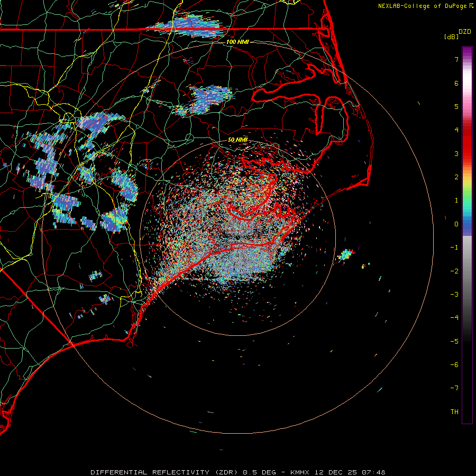
Task: Click the DZD product label
Action: coord(465,31)
